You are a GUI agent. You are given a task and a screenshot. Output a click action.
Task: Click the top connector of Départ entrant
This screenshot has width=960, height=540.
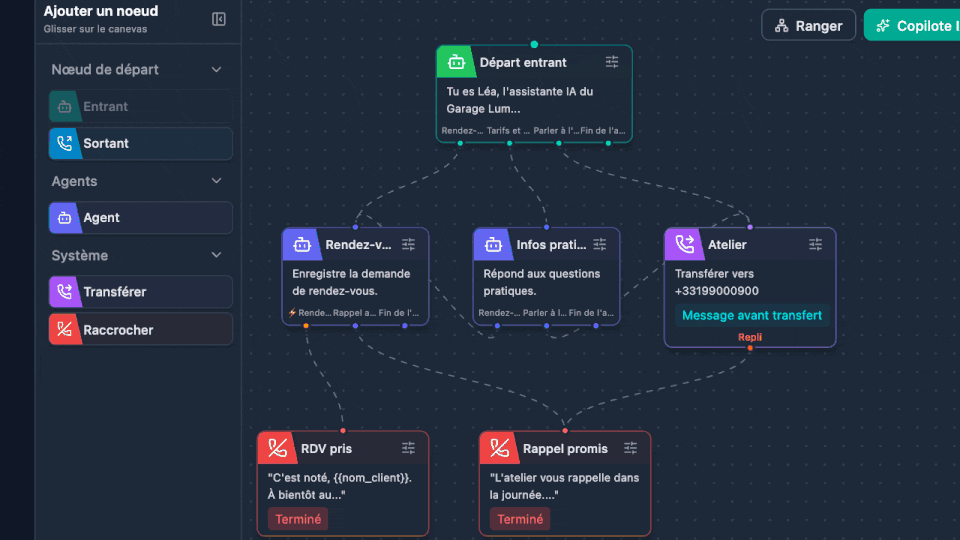534,44
